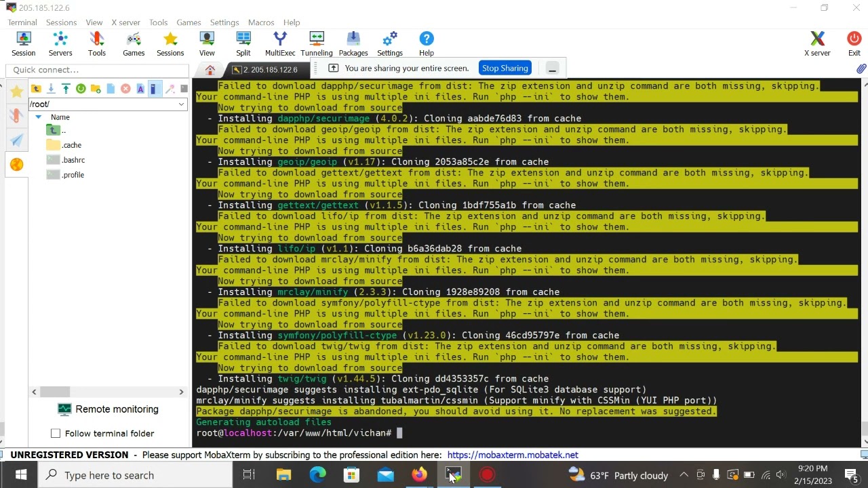Open the Help menu
The height and width of the screenshot is (488, 868).
(x=292, y=22)
